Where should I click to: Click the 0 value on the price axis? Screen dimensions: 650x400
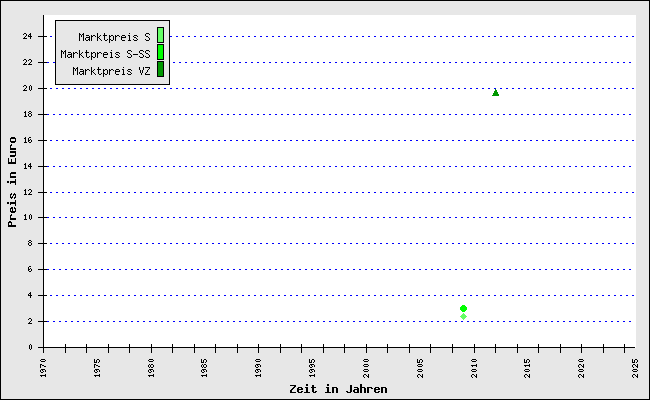pos(31,347)
